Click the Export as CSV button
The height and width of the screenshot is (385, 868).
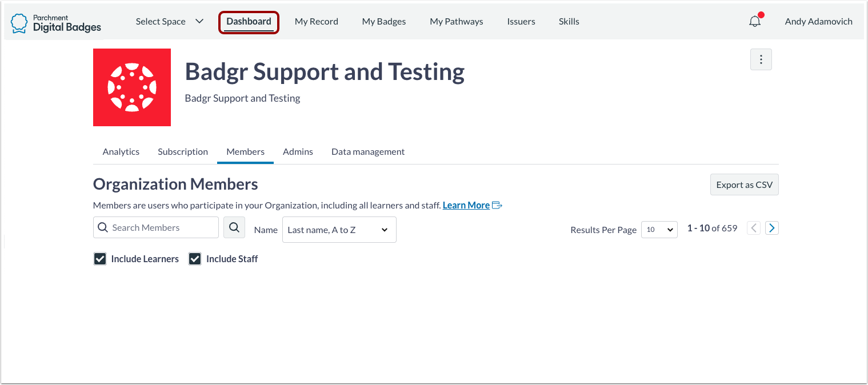(744, 185)
